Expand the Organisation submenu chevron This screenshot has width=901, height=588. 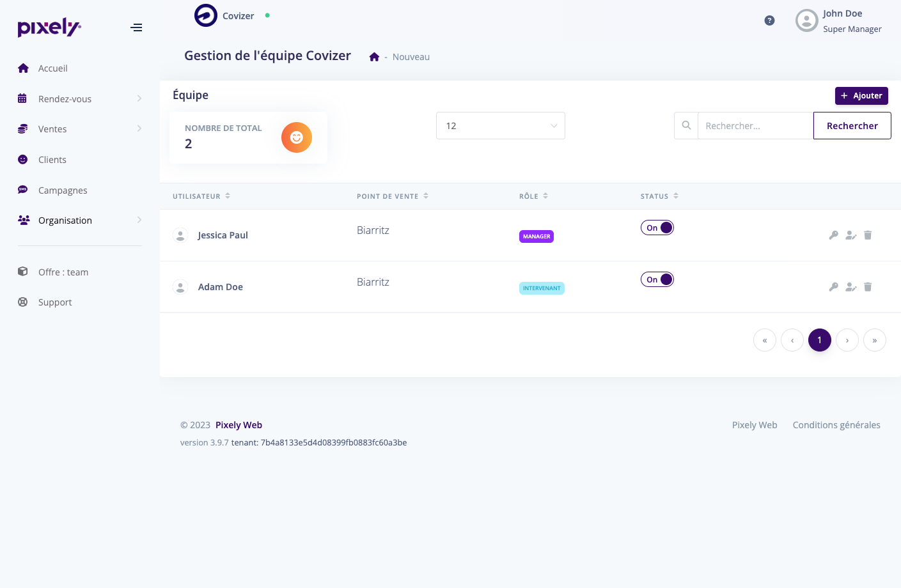139,220
